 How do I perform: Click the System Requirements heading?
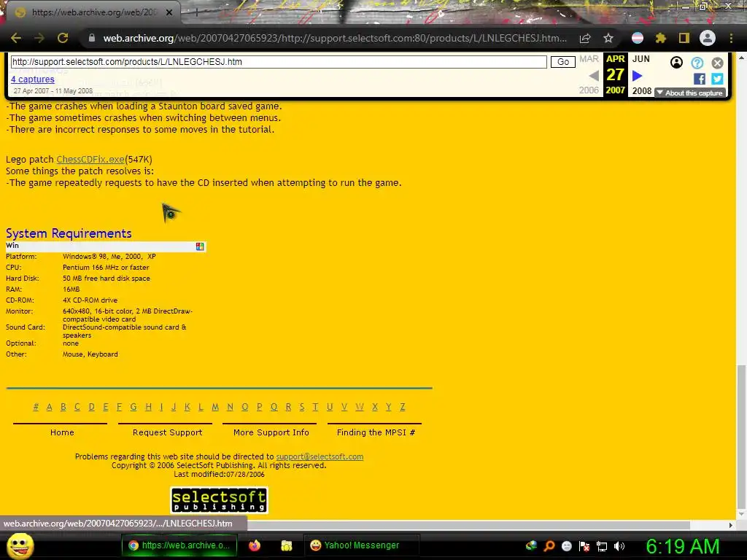69,233
